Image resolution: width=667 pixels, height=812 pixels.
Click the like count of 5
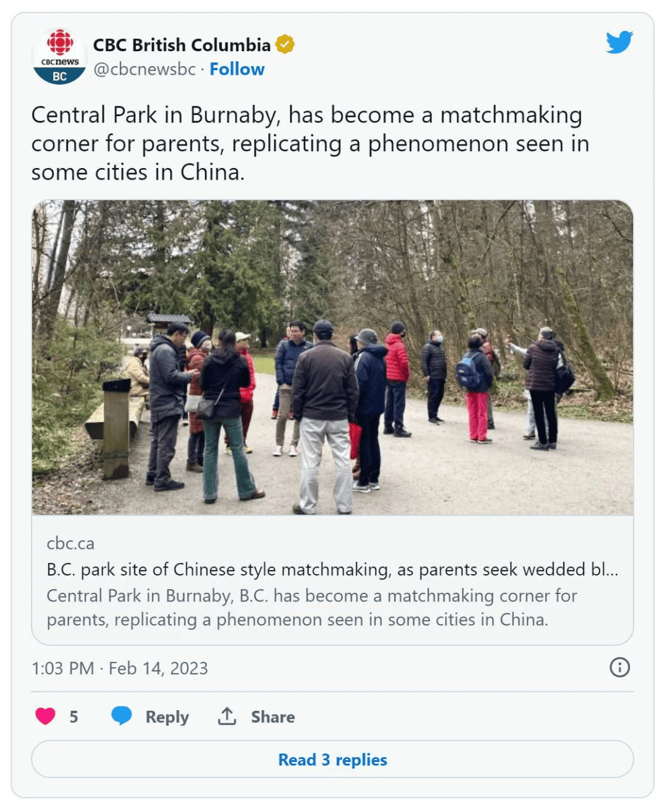coord(73,717)
